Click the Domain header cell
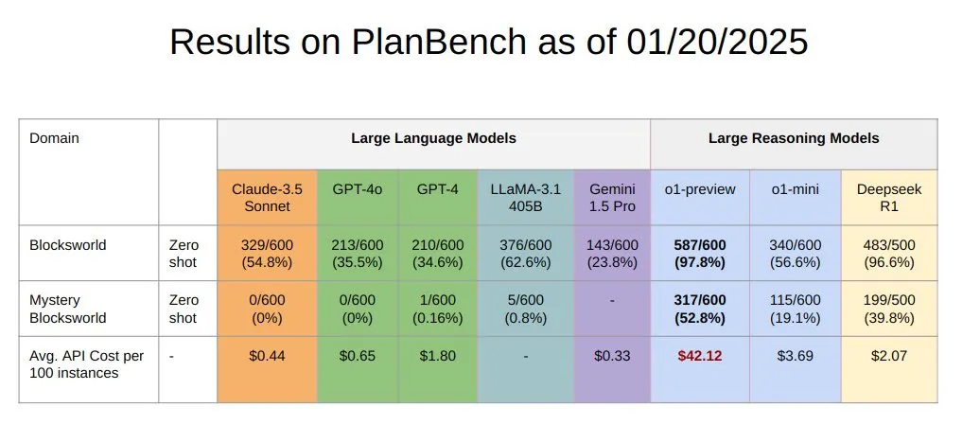Screen dimensions: 980x425 55,138
